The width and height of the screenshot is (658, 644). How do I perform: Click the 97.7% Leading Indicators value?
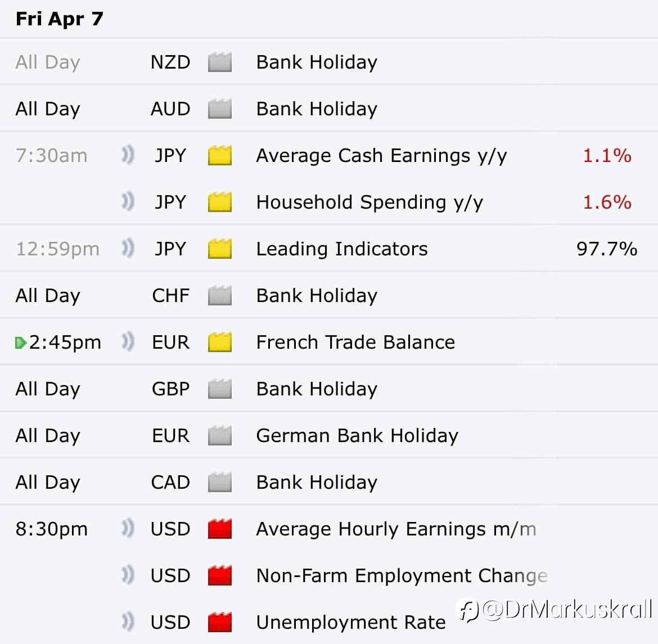tap(607, 249)
